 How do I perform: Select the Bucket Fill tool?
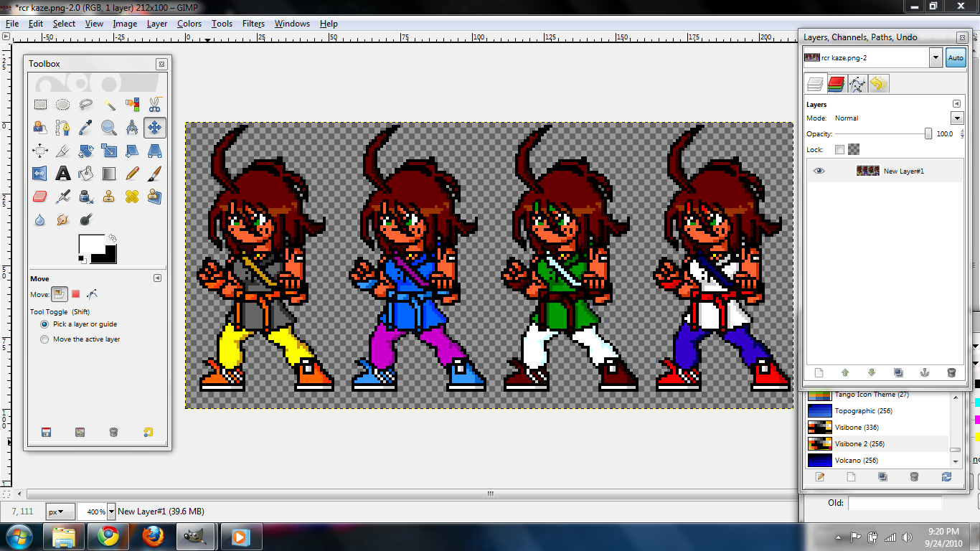86,174
